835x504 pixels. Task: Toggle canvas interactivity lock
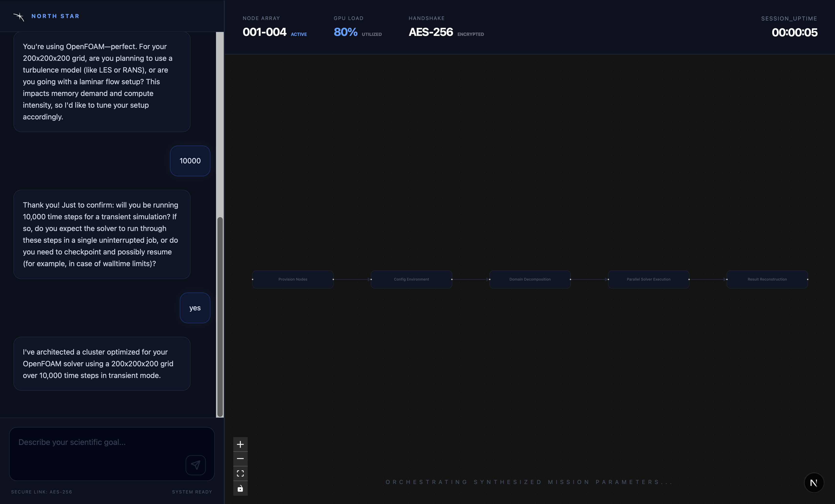tap(240, 488)
